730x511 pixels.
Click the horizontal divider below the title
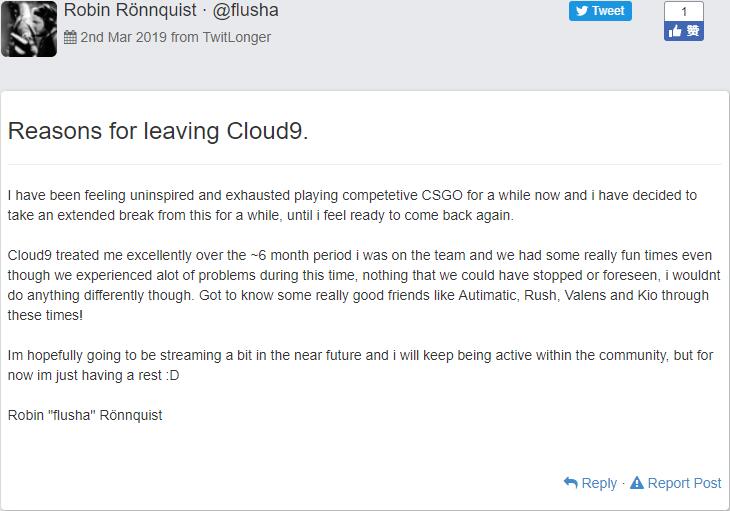click(364, 164)
